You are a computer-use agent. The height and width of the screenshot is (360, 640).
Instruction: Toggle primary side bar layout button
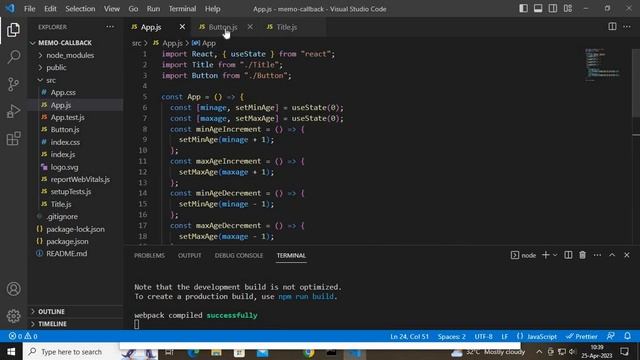coord(523,9)
